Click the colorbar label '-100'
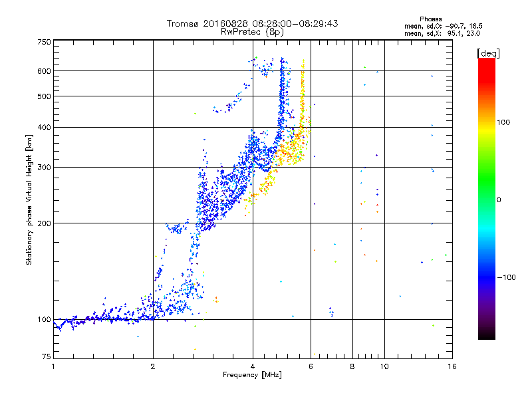Image resolution: width=532 pixels, height=399 pixels. click(x=506, y=277)
